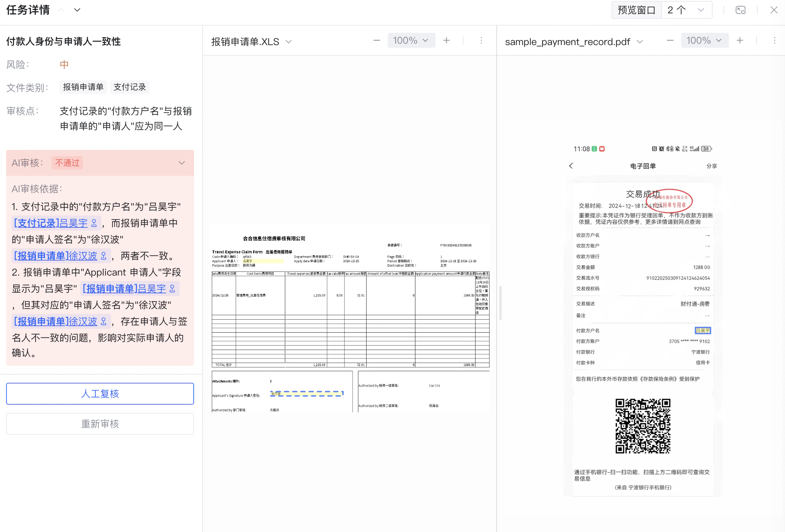Click the person icon beside 支付记录 吕昊宇

[x=94, y=223]
